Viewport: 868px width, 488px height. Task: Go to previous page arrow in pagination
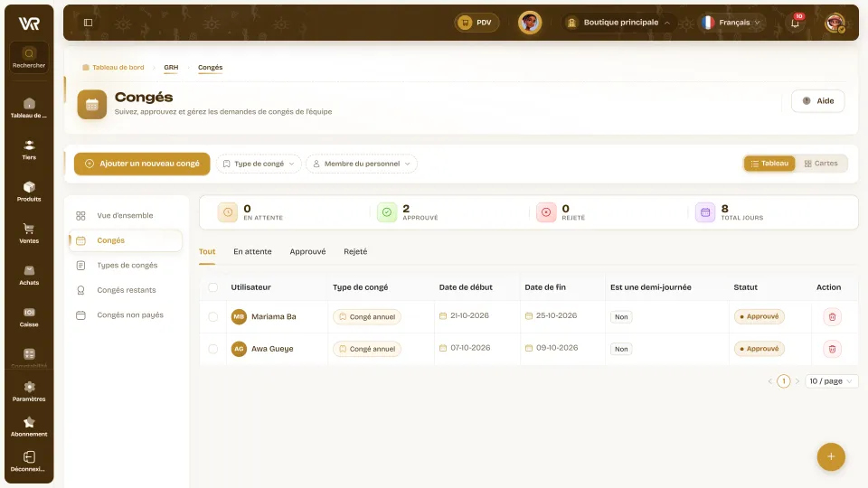[x=769, y=381]
